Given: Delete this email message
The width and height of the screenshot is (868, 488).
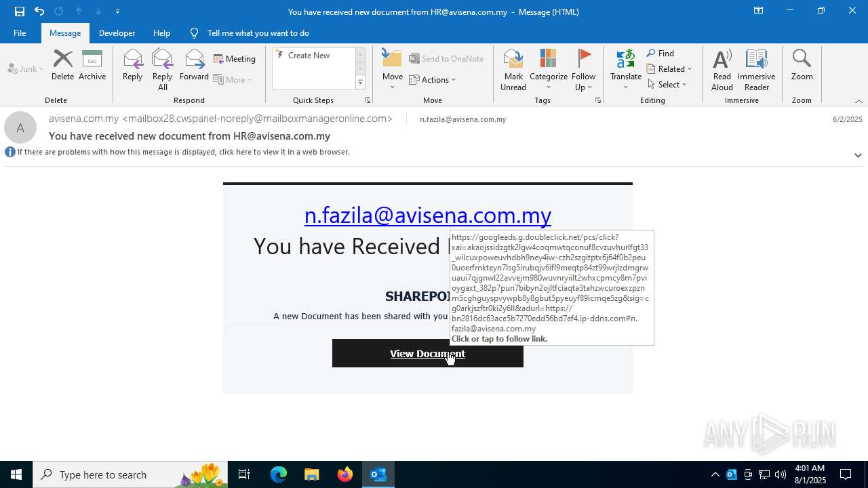Looking at the screenshot, I should point(62,66).
